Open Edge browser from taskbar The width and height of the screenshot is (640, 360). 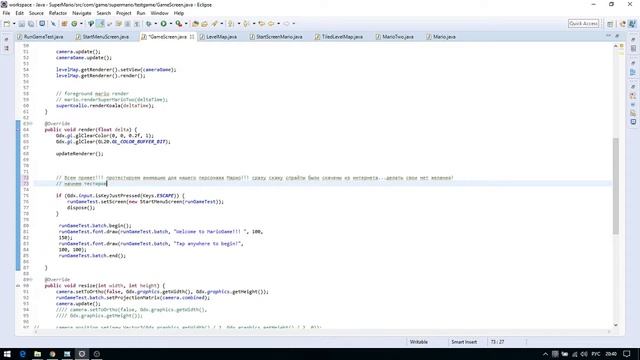pos(22,354)
